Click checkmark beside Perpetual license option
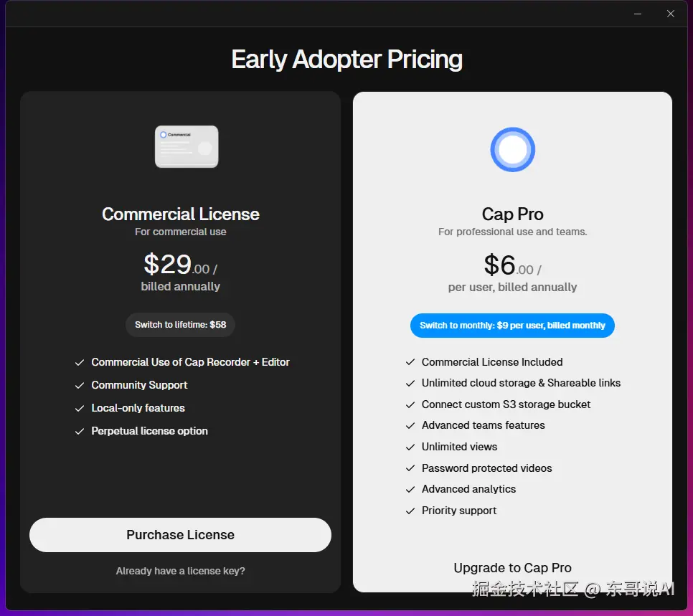This screenshot has height=616, width=693. pyautogui.click(x=80, y=432)
